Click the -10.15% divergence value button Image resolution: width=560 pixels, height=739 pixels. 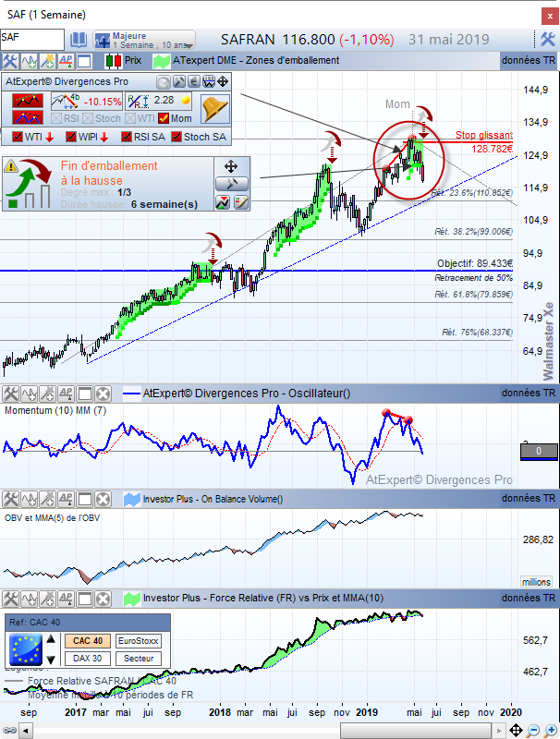click(x=87, y=101)
